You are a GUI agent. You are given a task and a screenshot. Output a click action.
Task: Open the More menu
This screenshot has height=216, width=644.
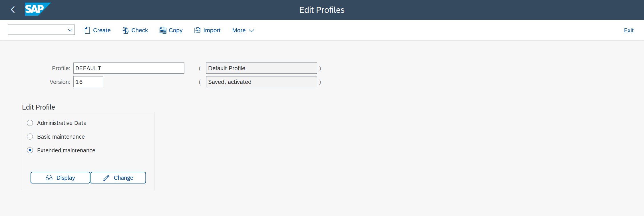pos(243,30)
